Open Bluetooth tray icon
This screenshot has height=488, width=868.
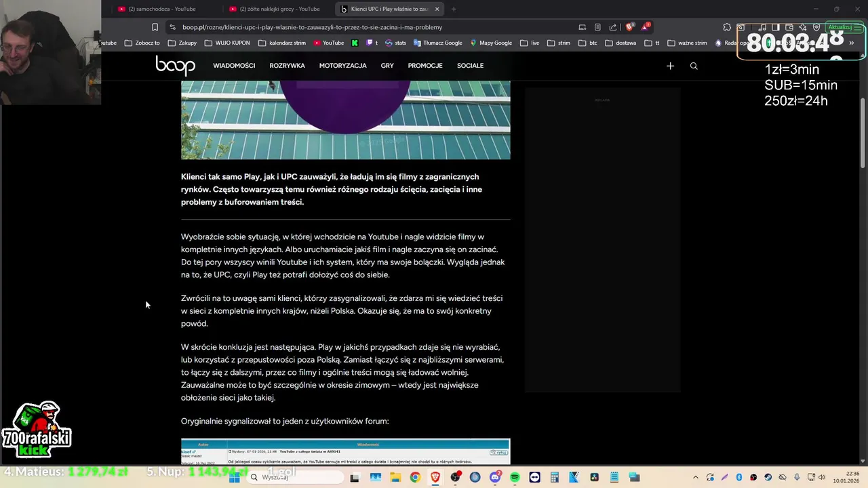(738, 477)
